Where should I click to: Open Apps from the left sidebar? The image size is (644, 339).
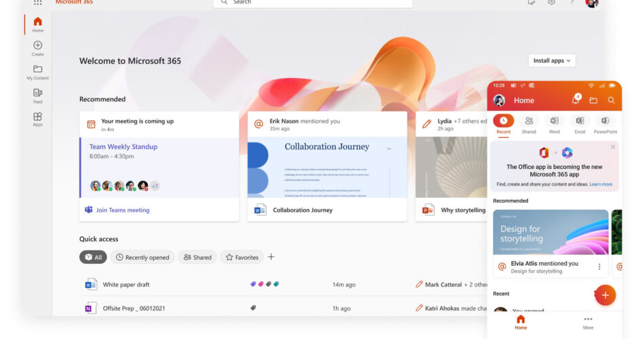(x=38, y=119)
